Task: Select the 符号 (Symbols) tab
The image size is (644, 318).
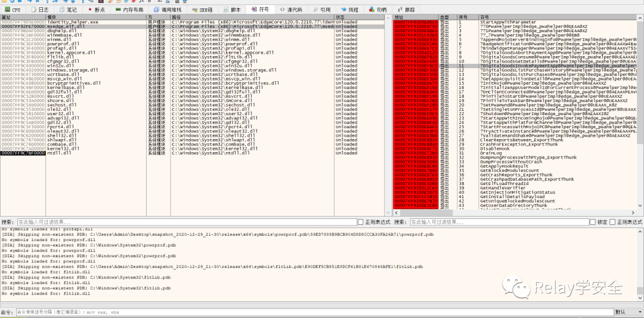Action: pos(261,10)
